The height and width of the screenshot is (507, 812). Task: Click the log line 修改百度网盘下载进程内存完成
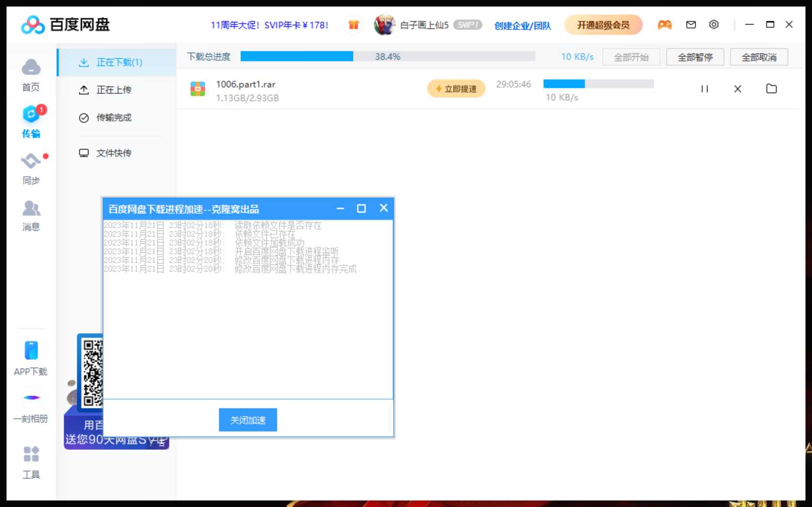(x=295, y=269)
